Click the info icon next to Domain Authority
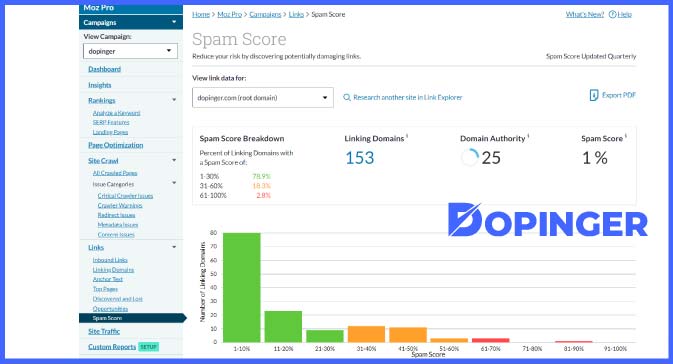The image size is (673, 364). (528, 136)
